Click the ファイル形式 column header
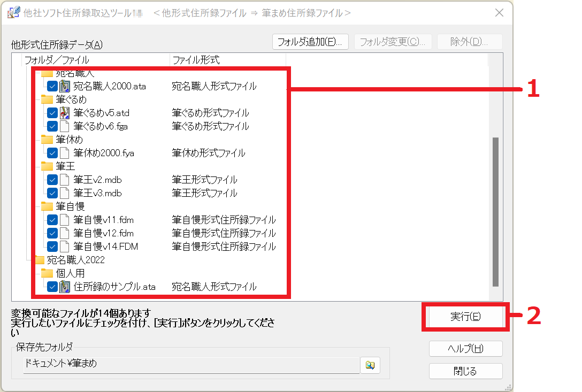 [228, 60]
